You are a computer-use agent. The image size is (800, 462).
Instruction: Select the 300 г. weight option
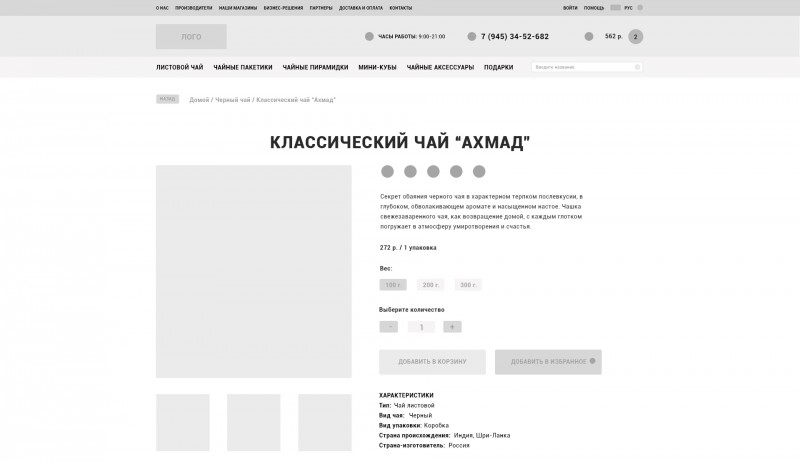[x=468, y=285]
